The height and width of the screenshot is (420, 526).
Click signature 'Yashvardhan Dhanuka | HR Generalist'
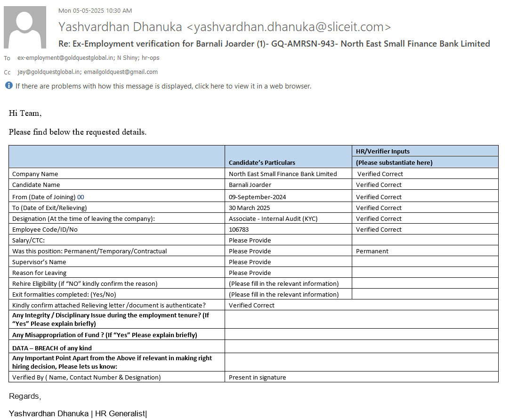pyautogui.click(x=78, y=413)
